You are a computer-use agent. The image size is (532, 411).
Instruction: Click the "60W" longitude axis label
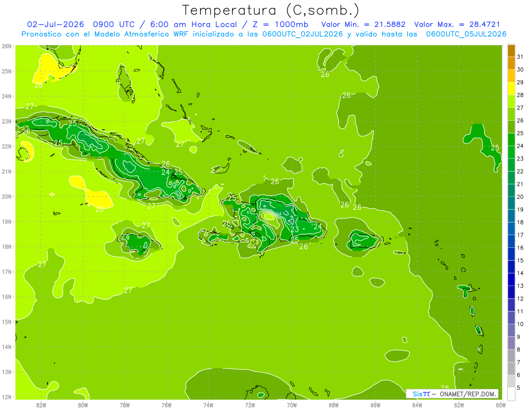(x=501, y=405)
